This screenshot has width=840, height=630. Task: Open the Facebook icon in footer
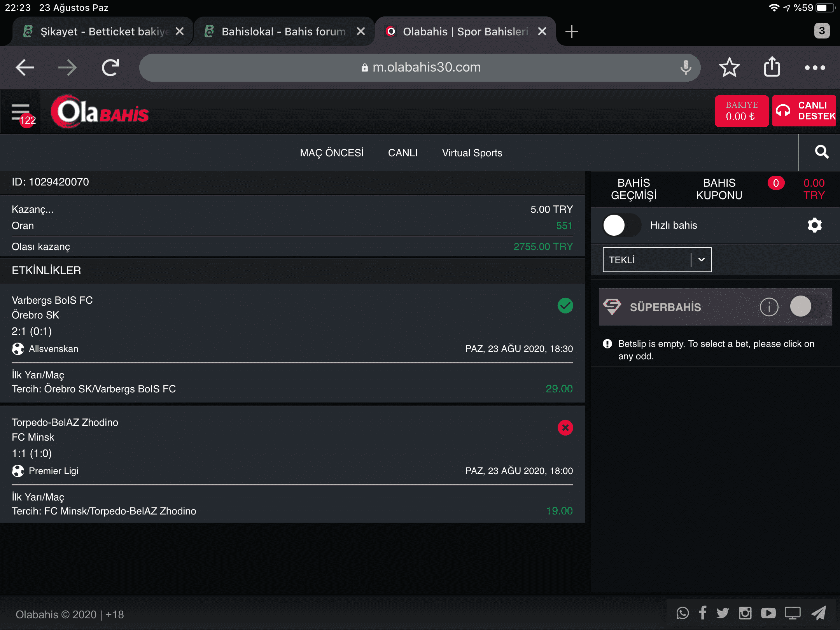pos(703,613)
